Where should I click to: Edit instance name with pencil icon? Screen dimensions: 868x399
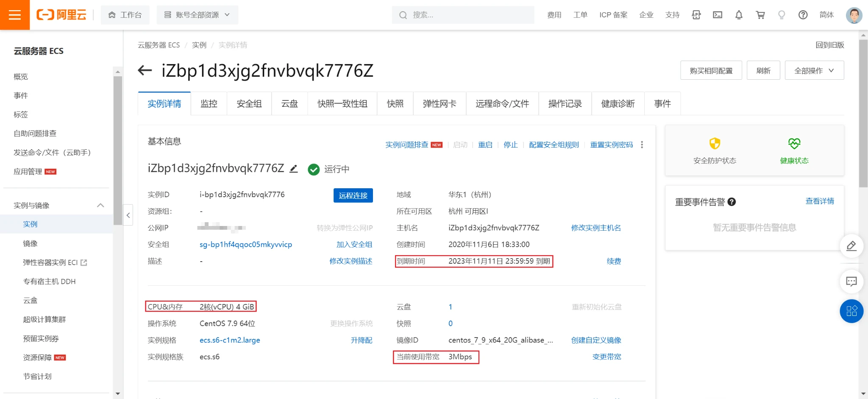click(293, 169)
